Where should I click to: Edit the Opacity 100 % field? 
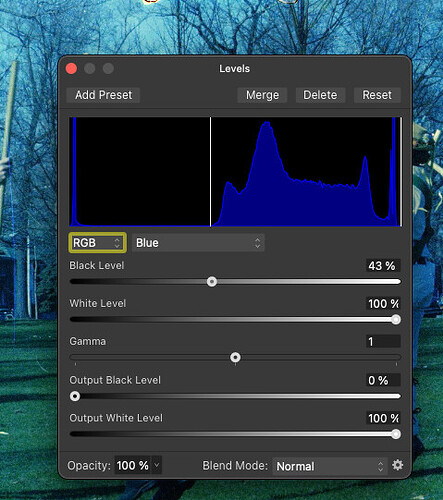[133, 465]
